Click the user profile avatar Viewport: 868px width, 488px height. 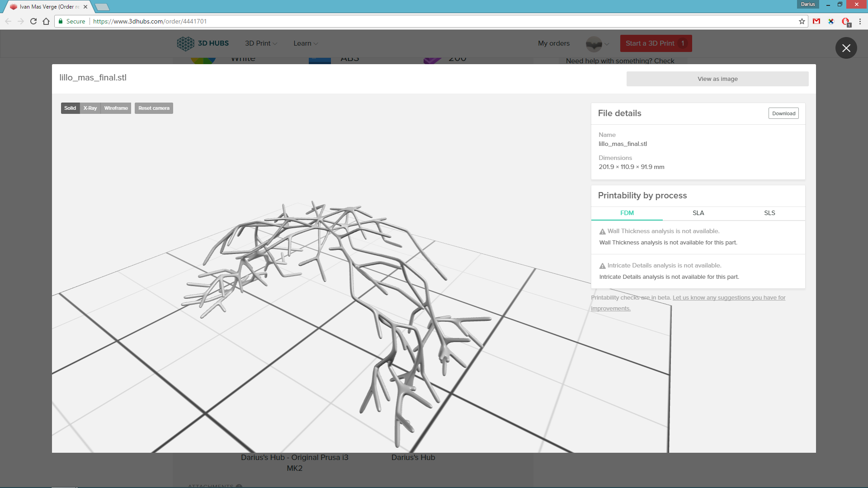[x=594, y=44]
